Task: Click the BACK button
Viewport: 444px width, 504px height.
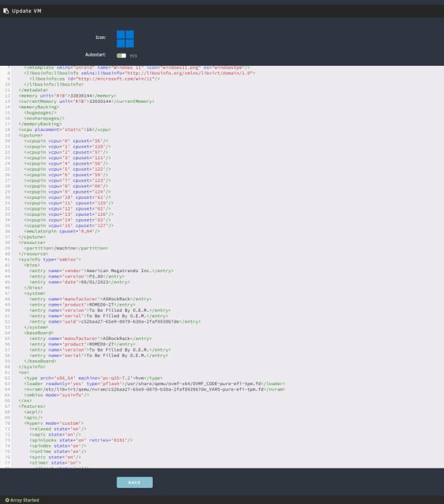Action: (135, 482)
